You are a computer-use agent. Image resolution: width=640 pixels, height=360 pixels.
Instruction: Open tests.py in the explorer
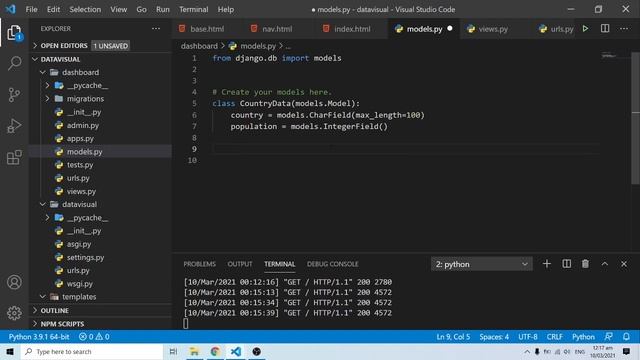(80, 165)
